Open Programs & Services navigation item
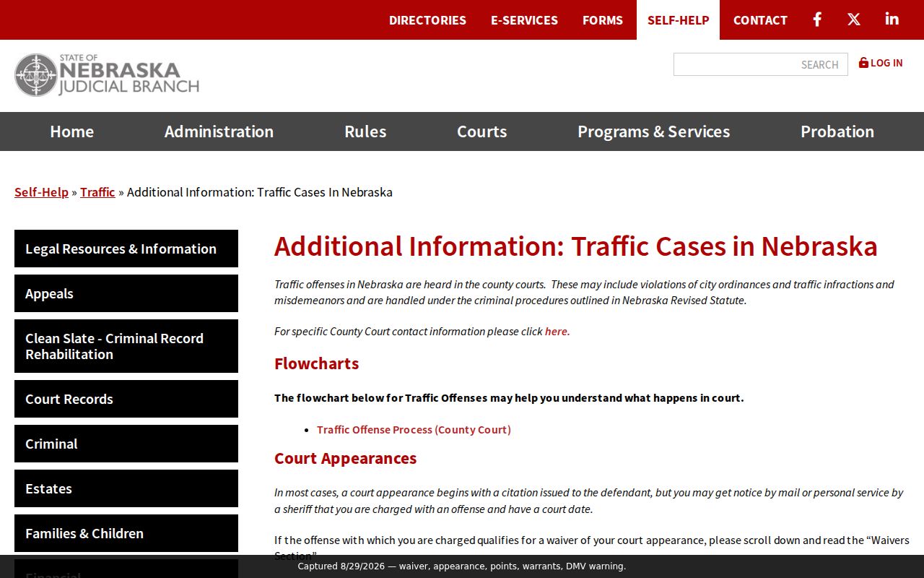Viewport: 924px width, 578px height. (x=654, y=131)
